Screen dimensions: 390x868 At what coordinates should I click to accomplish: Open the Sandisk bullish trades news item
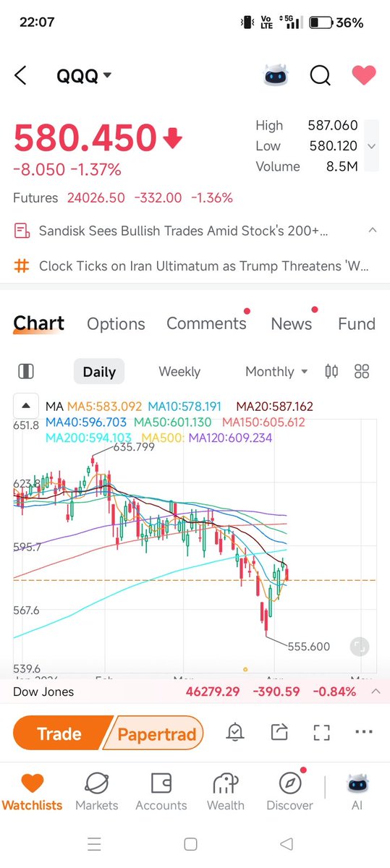click(183, 231)
